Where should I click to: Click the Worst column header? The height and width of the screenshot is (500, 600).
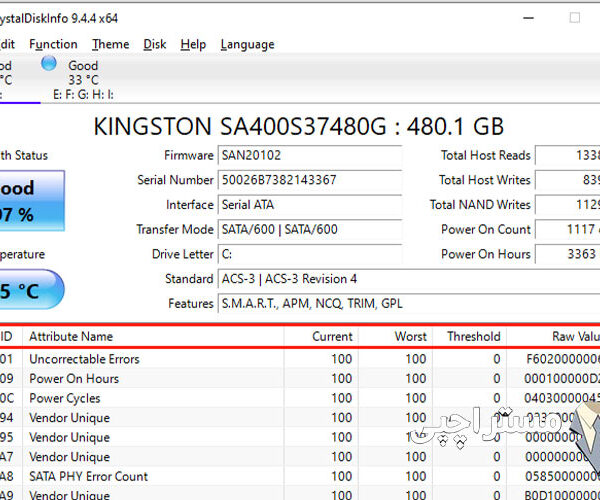[395, 337]
